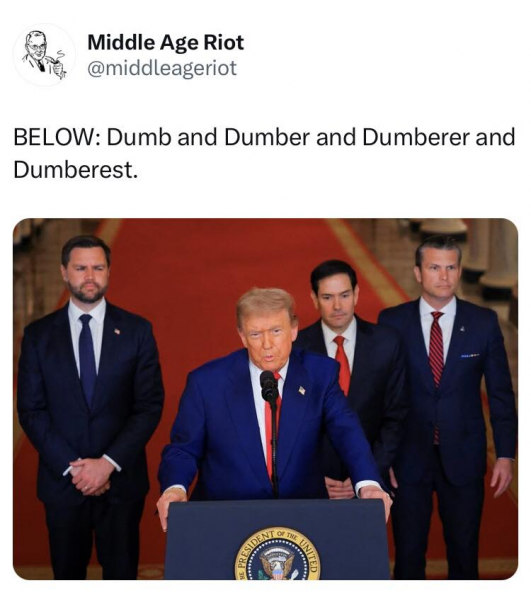Click the navy tie on the left man
Viewport: 531px width, 600px height.
[x=87, y=358]
